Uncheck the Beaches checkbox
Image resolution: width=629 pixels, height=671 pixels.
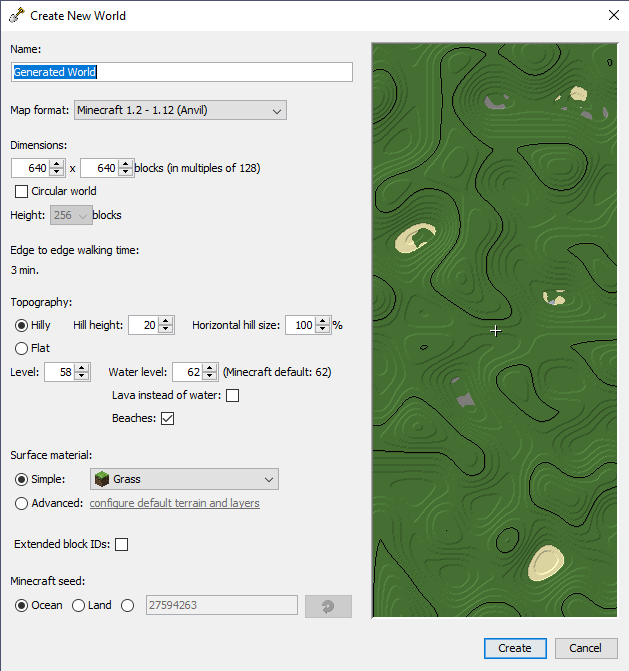[x=167, y=418]
